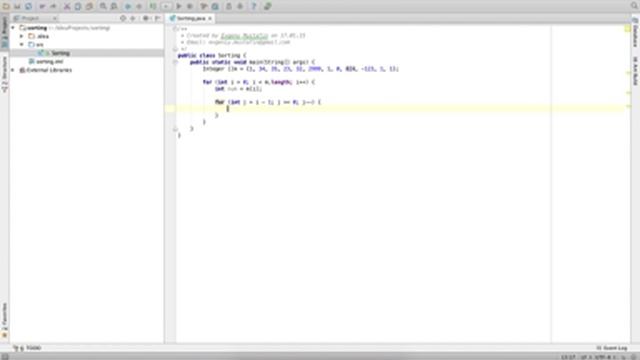Redo the last undone edit
Screen dimensions: 640x360
pos(53,6)
